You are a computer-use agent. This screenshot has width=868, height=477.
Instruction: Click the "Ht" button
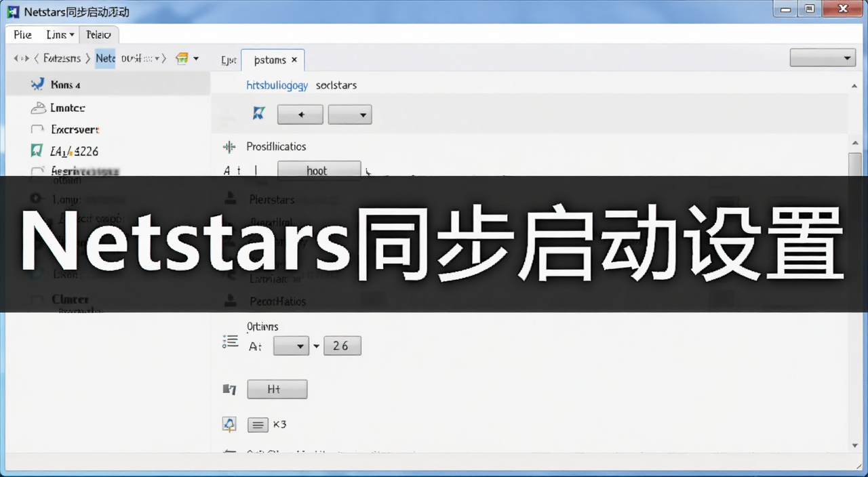[277, 390]
